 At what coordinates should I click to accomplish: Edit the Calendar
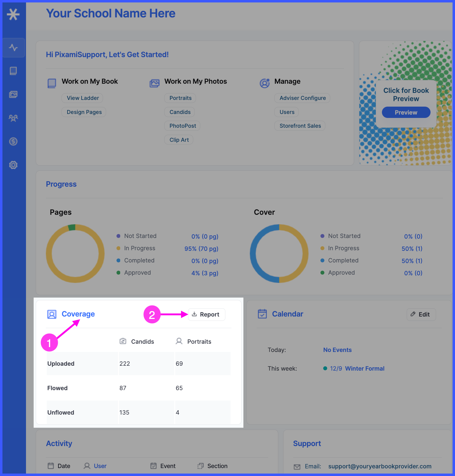coord(421,314)
